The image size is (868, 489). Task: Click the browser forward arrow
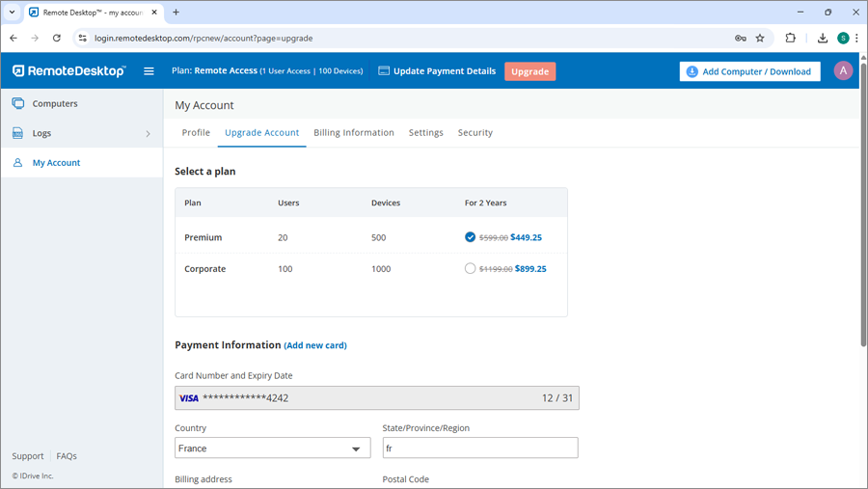(x=35, y=39)
